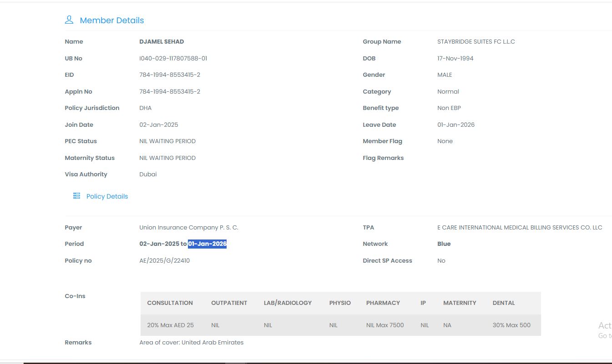Image resolution: width=612 pixels, height=364 pixels.
Task: Click the highlighted end date in Period row
Action: pos(207,244)
